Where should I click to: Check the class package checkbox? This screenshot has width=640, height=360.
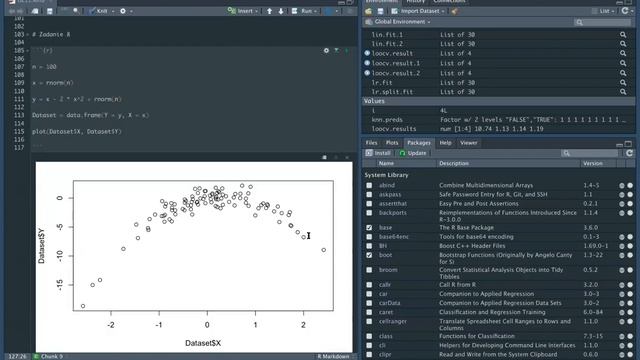(x=369, y=336)
